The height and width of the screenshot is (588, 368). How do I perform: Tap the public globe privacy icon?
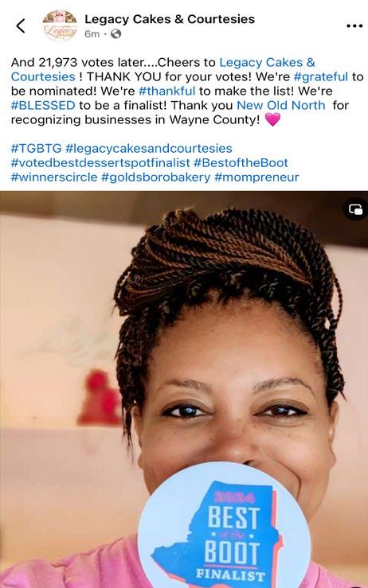(115, 34)
